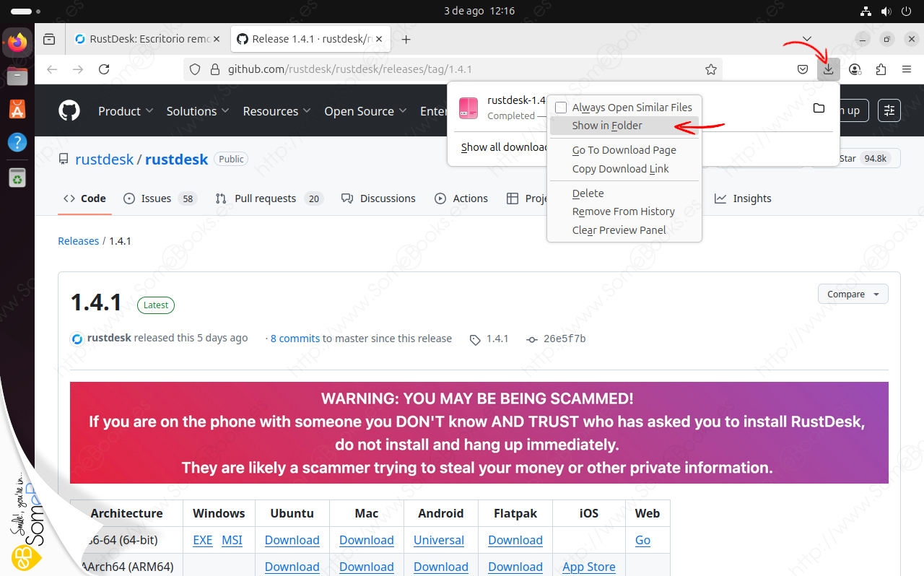Open Firefox account icon

pyautogui.click(x=855, y=69)
